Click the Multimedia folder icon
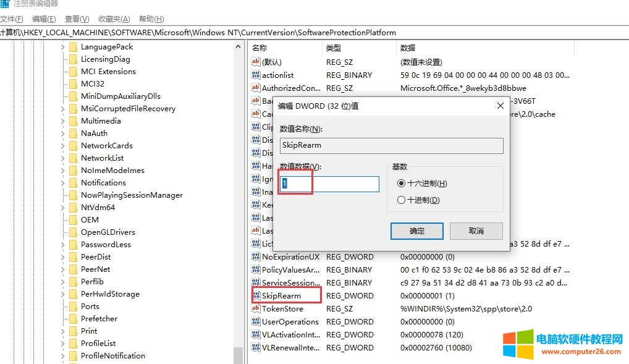 coord(73,121)
